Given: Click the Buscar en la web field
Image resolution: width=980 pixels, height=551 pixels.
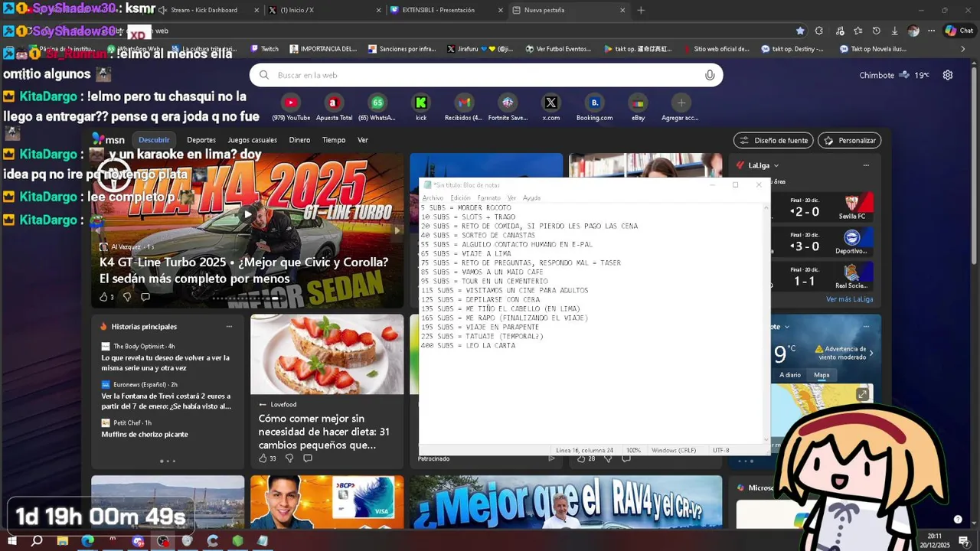Looking at the screenshot, I should [x=486, y=75].
